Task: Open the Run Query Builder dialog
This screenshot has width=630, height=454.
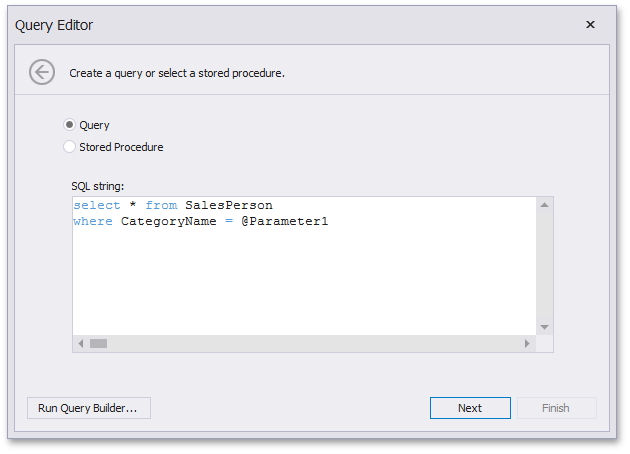Action: (89, 408)
